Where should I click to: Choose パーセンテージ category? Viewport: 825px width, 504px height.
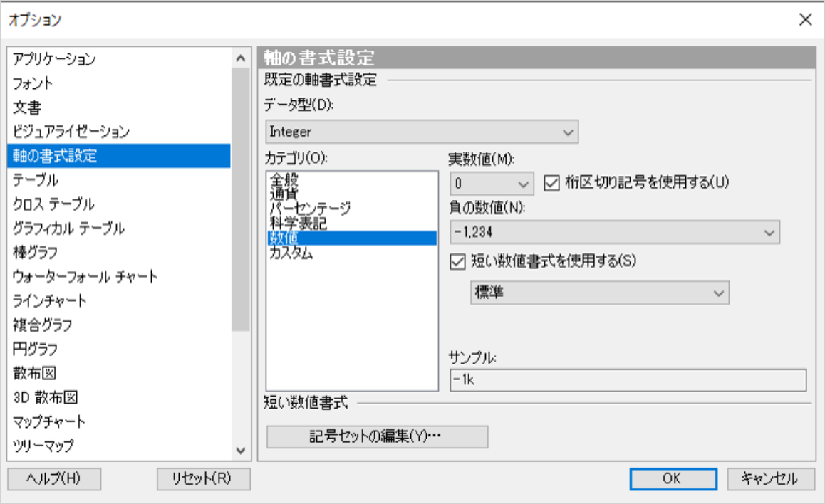coord(351,208)
